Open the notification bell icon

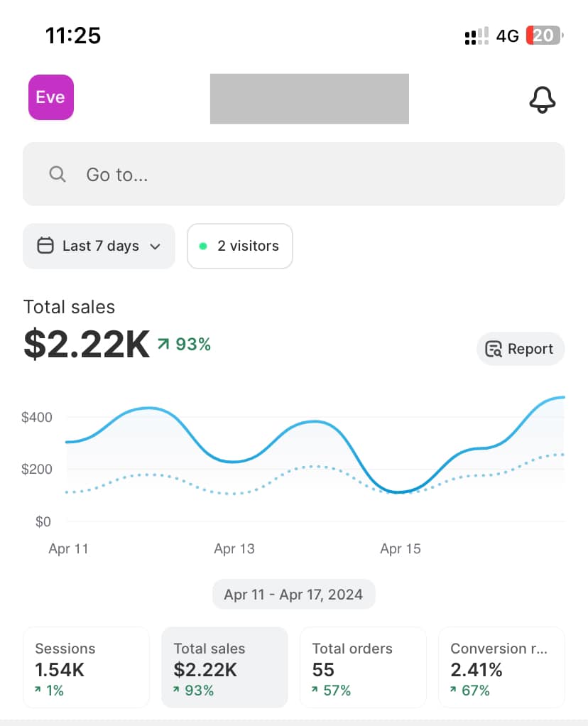(543, 100)
